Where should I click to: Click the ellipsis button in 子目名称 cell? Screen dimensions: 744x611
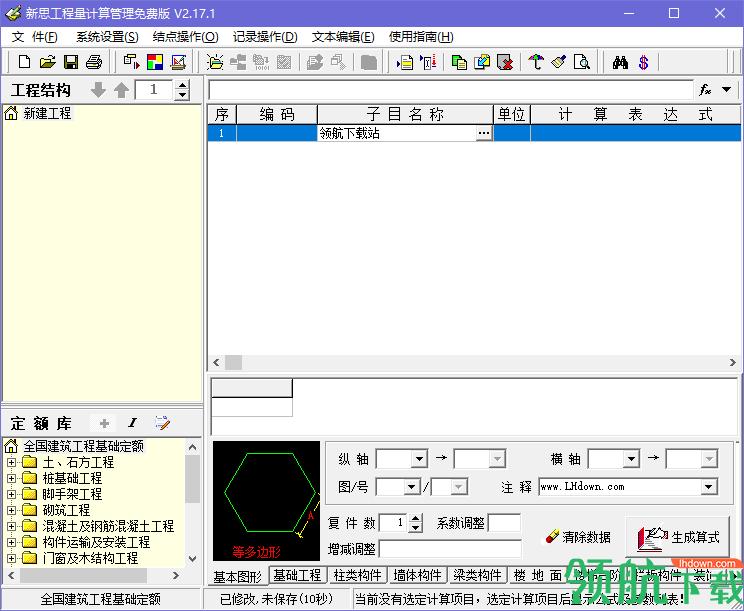tap(484, 133)
